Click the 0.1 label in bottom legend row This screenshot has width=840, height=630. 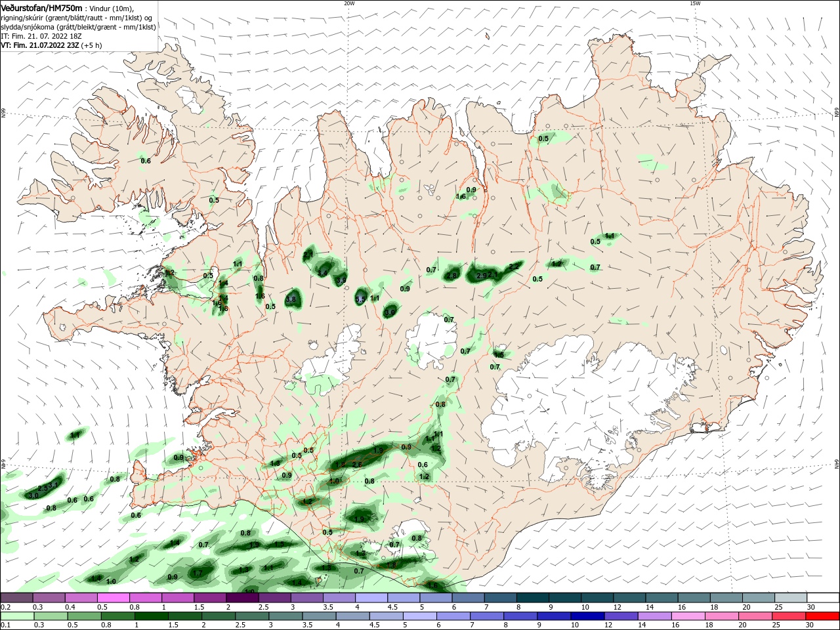click(5, 625)
